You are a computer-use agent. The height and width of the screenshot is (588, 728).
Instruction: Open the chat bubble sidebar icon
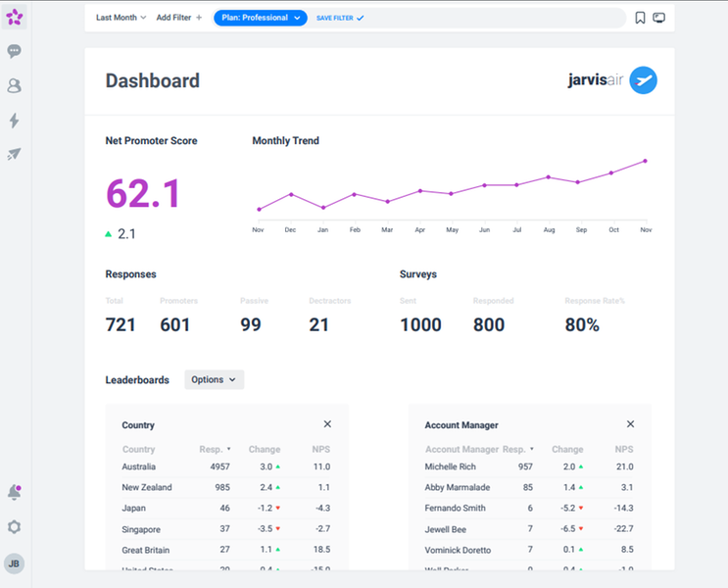coord(15,52)
